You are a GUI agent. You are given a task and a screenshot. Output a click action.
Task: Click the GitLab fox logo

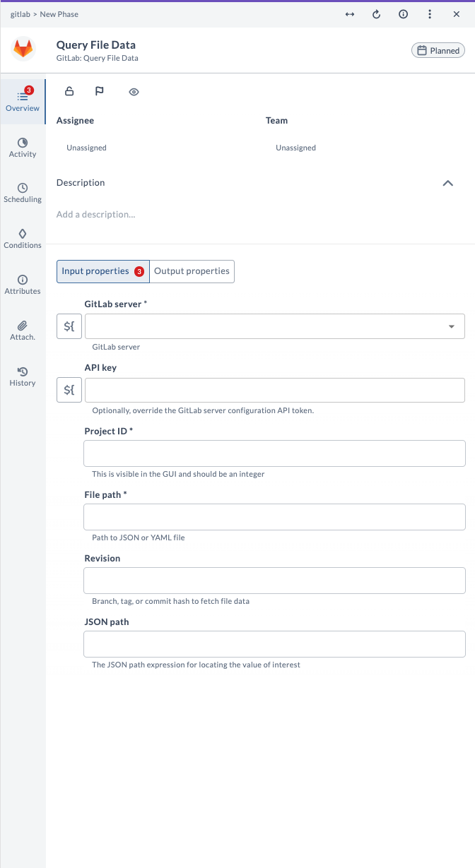[x=23, y=49]
